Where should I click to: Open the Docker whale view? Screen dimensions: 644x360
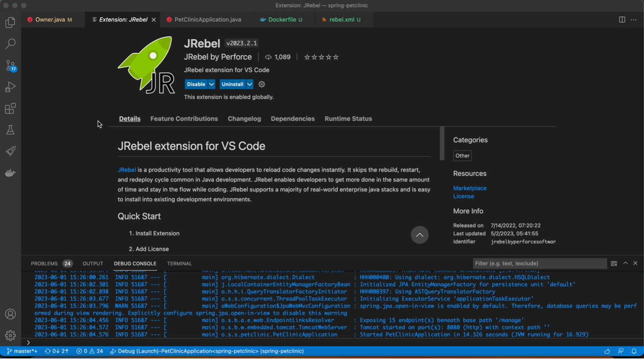tap(10, 173)
